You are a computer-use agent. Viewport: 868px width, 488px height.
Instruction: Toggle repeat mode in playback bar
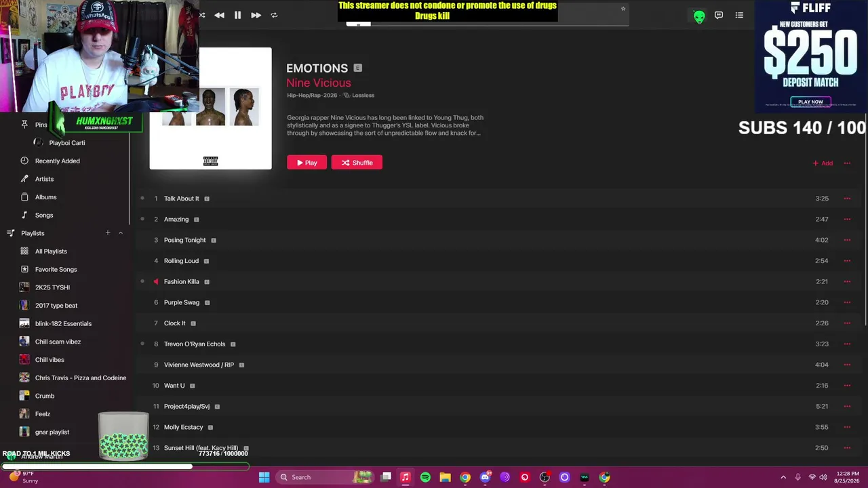[274, 15]
